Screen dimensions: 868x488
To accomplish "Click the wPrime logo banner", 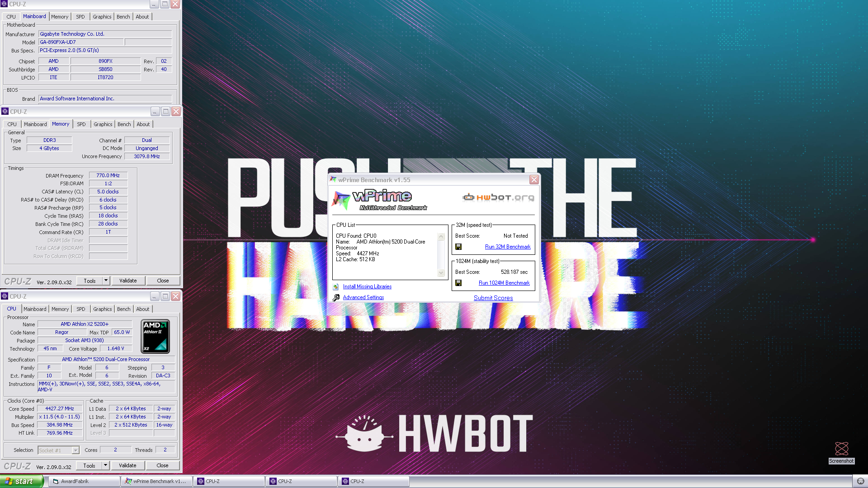I will point(380,200).
